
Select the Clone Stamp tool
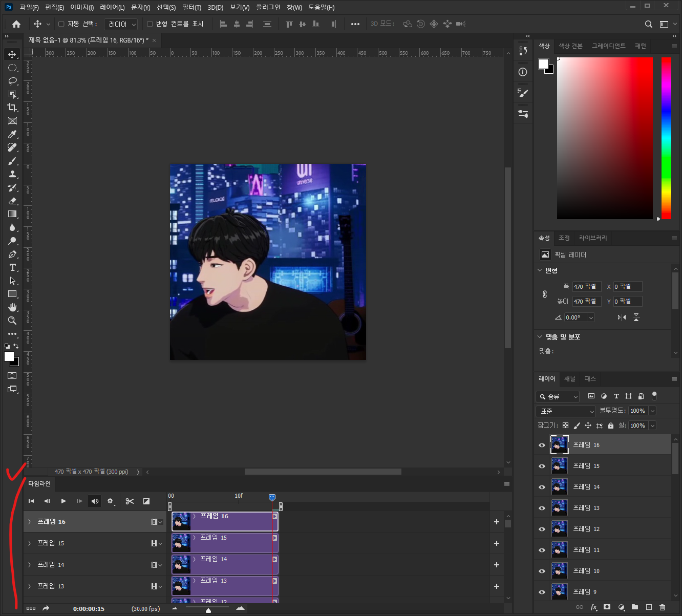(12, 174)
